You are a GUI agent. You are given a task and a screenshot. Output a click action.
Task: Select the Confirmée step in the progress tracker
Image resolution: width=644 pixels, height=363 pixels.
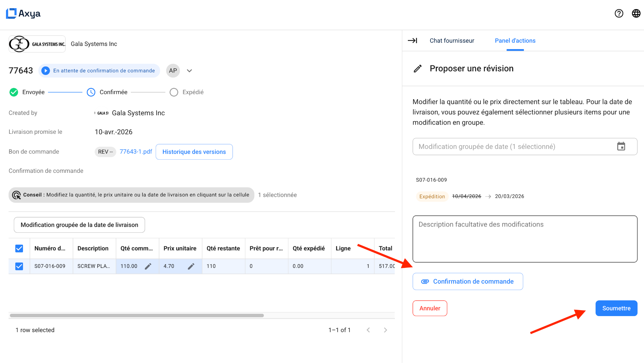point(91,92)
